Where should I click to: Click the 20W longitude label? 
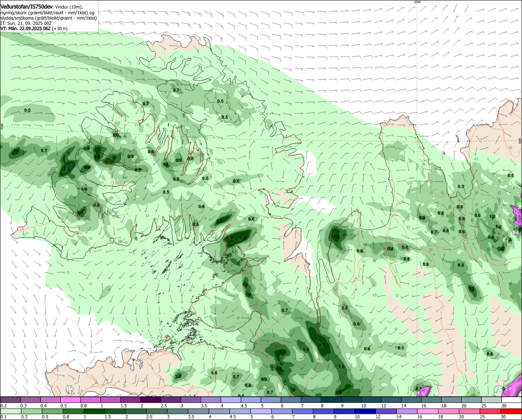[417, 2]
